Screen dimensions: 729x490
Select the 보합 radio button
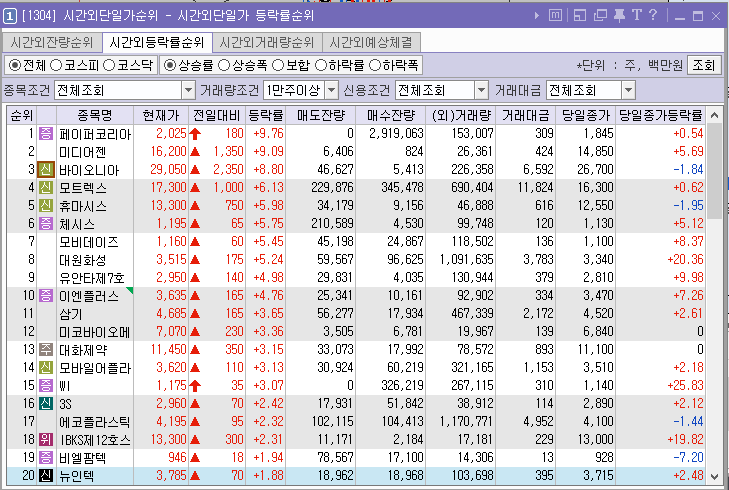click(278, 65)
